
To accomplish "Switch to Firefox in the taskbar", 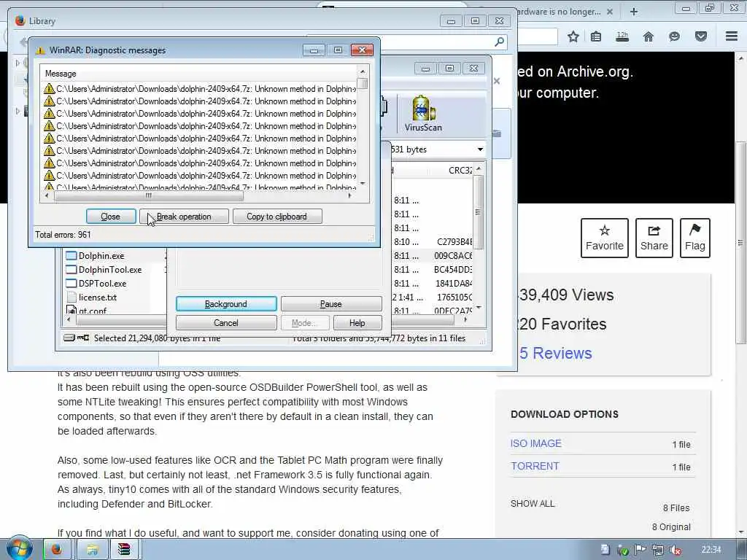I will click(57, 550).
